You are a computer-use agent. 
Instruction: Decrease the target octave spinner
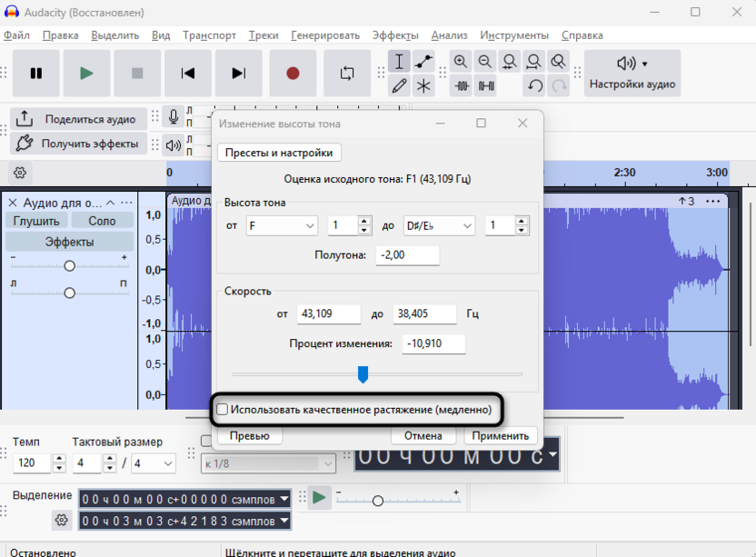(x=521, y=230)
